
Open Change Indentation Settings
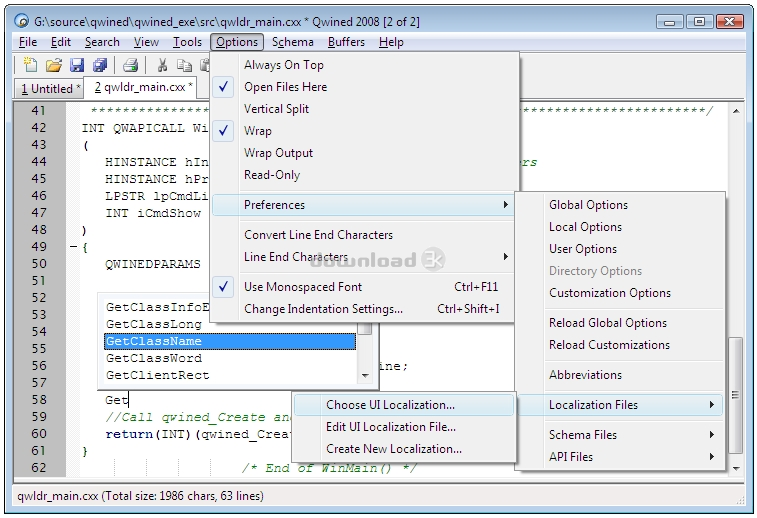tap(363, 309)
